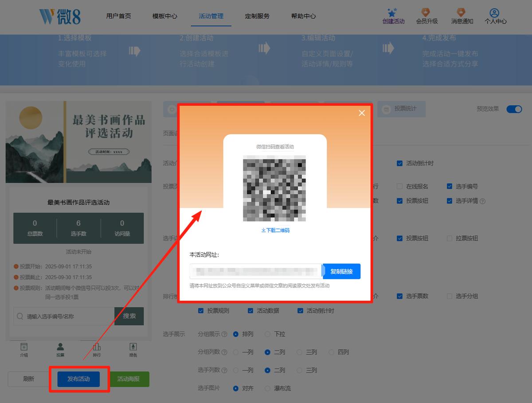
Task: Uncheck the 选手详情 checkbox
Action: pyautogui.click(x=450, y=201)
